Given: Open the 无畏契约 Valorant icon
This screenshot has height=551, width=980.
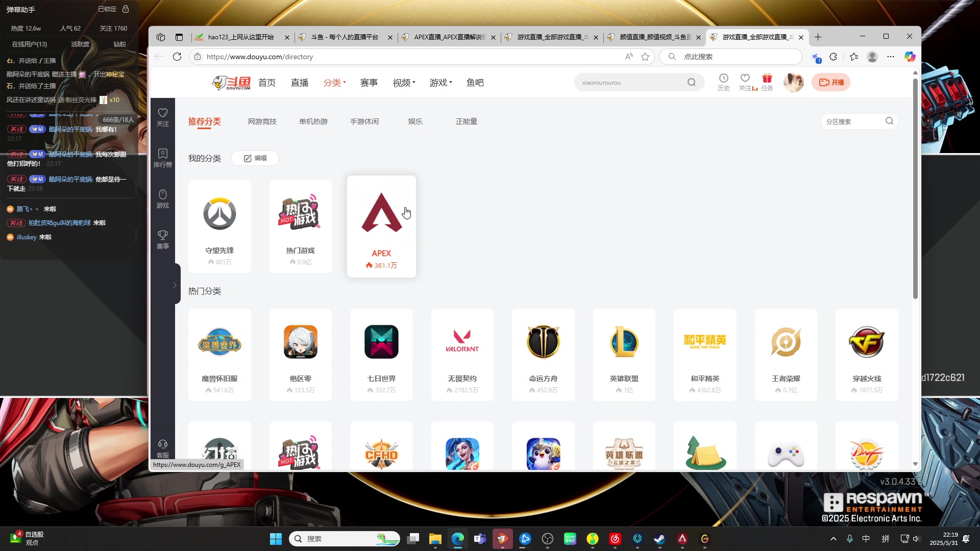Looking at the screenshot, I should 462,342.
